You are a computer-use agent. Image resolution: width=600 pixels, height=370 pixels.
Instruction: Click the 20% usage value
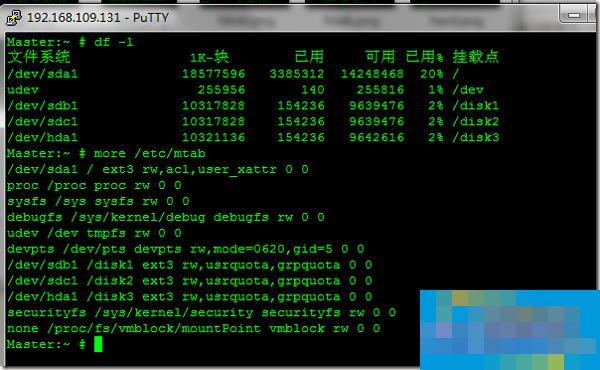[x=432, y=73]
